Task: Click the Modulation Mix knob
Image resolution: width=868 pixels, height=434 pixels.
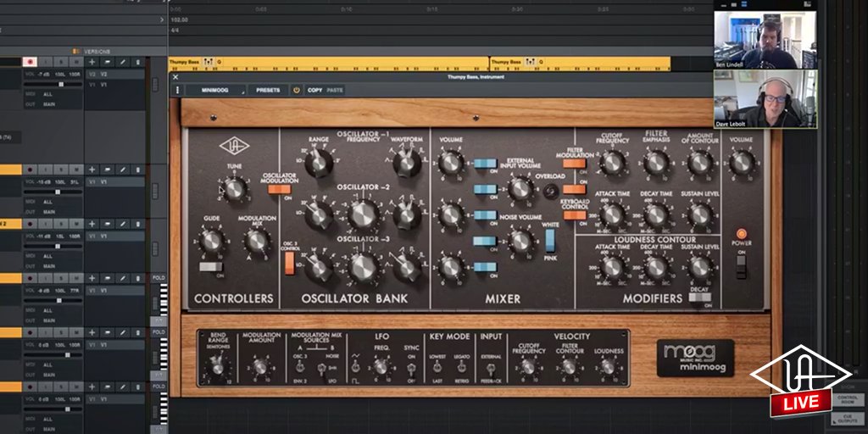Action: coord(257,241)
